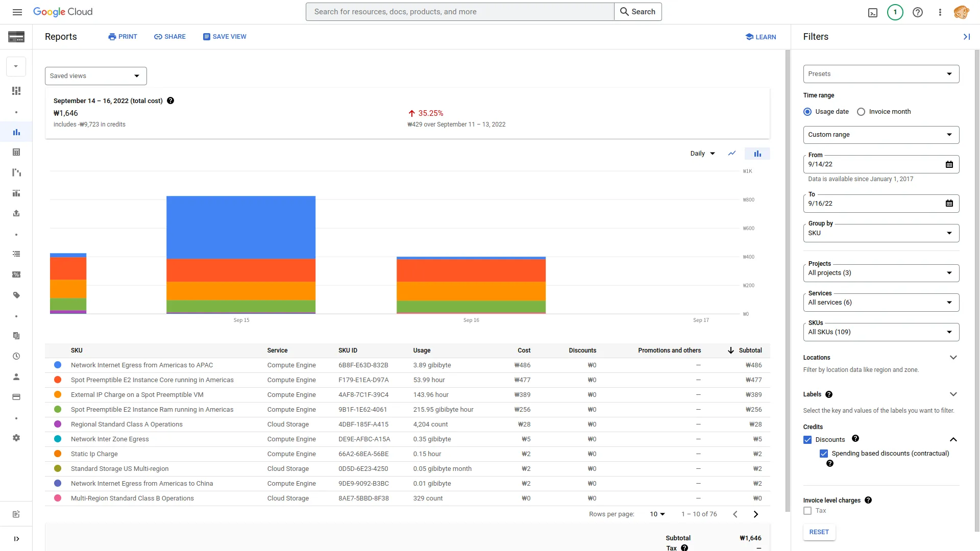Click the Billing credit card icon

[x=16, y=37]
